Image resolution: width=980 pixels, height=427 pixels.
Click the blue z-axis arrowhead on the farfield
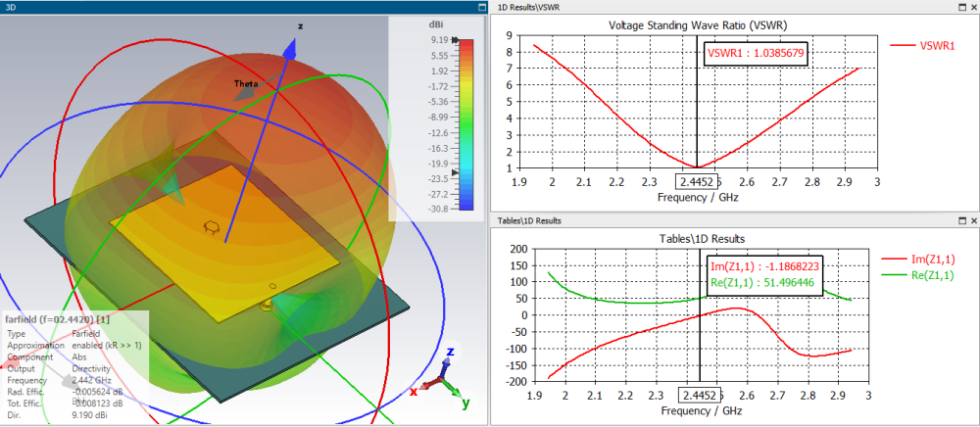click(291, 49)
